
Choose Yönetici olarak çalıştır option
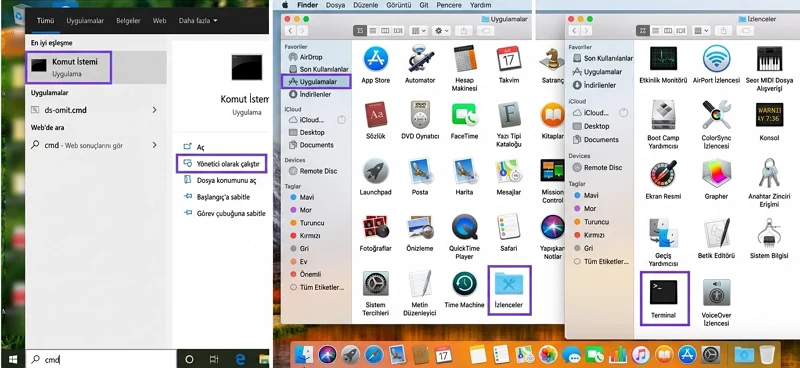click(222, 164)
